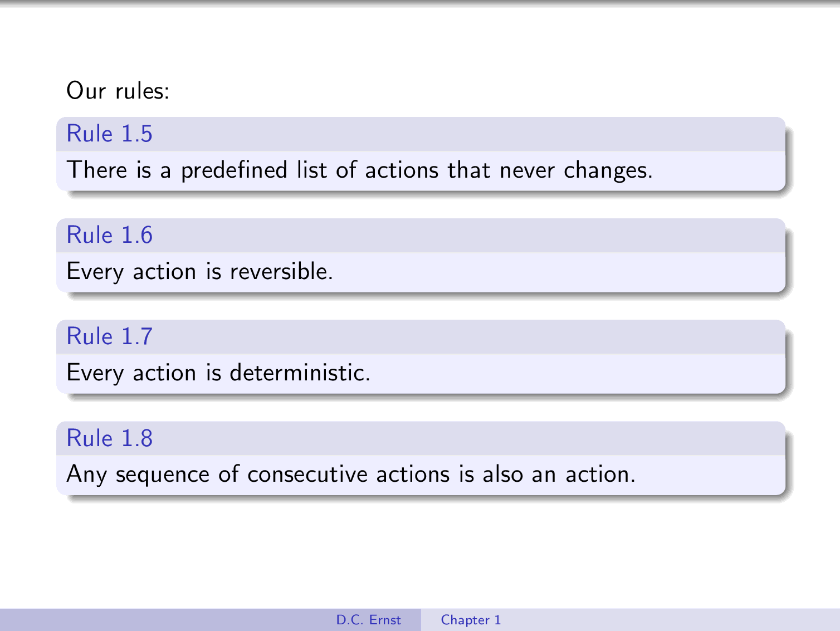Select the Rule 1.8 block title
The height and width of the screenshot is (631, 840).
click(109, 439)
